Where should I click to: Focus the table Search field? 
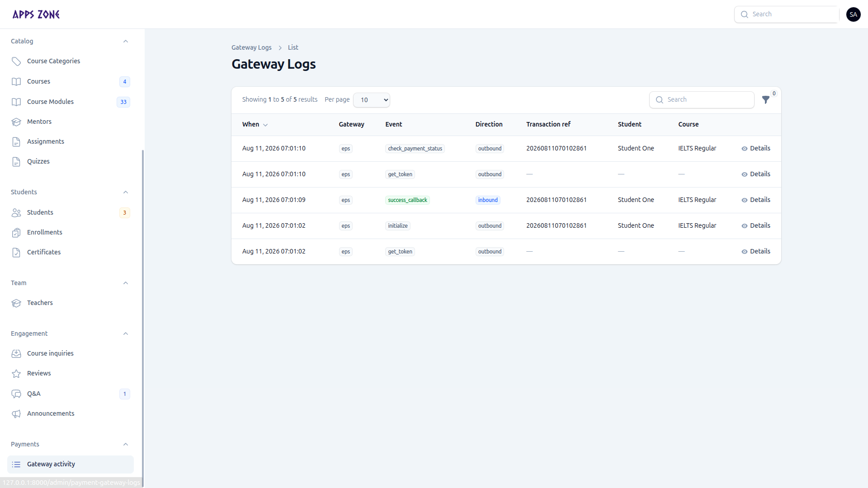702,100
